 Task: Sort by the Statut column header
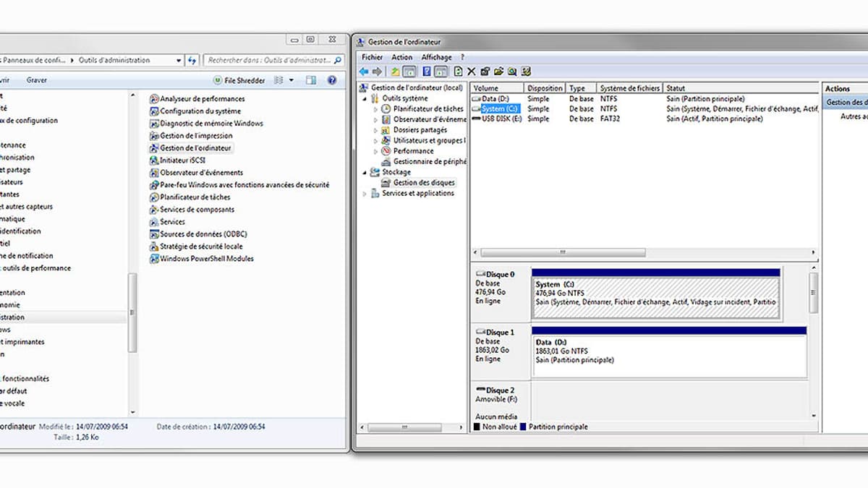coord(741,88)
